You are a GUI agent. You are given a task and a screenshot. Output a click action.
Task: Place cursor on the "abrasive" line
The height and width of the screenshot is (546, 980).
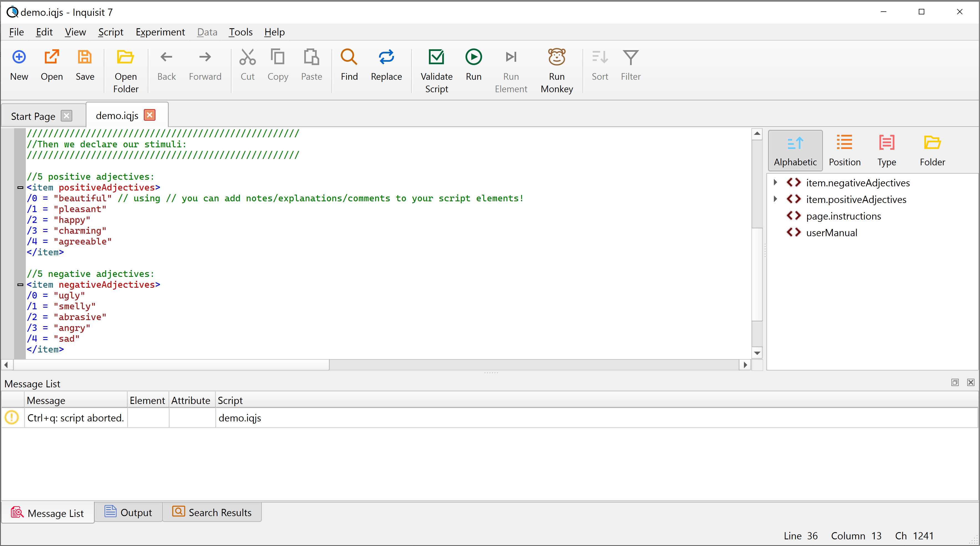coord(66,317)
